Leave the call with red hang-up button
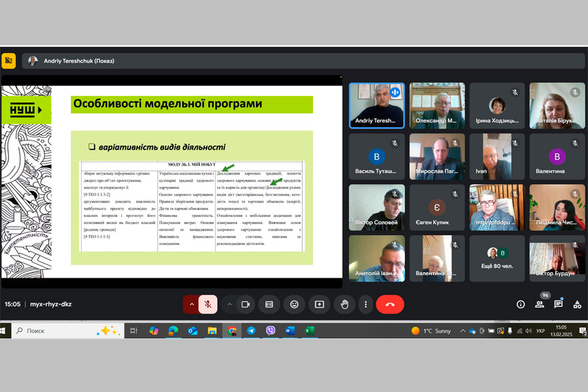This screenshot has height=392, width=588. tap(390, 304)
